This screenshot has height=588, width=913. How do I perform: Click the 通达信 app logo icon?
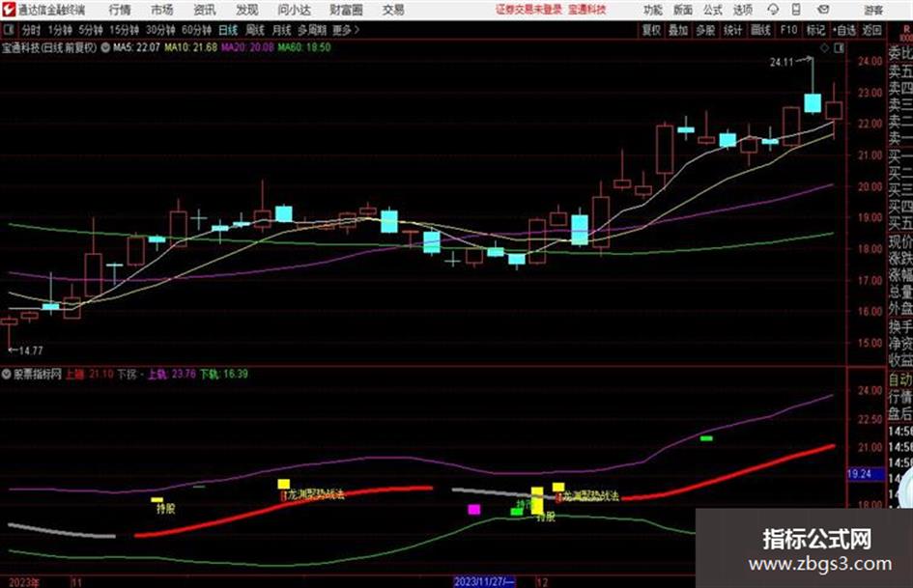coord(9,10)
